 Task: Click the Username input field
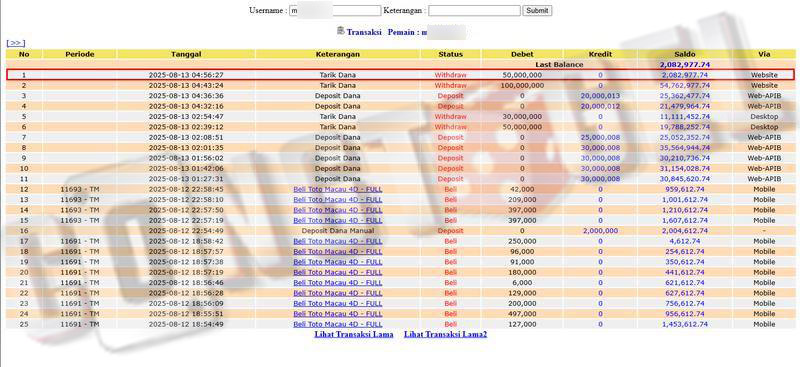[335, 11]
